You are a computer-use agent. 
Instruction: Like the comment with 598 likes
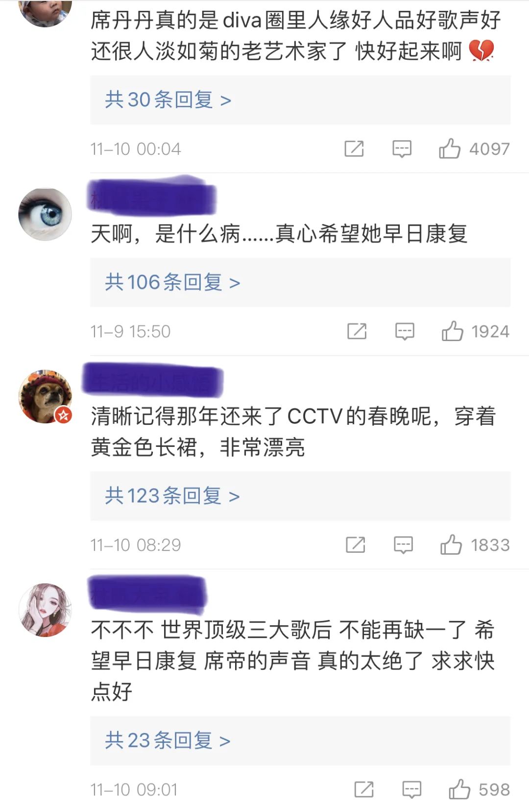459,789
